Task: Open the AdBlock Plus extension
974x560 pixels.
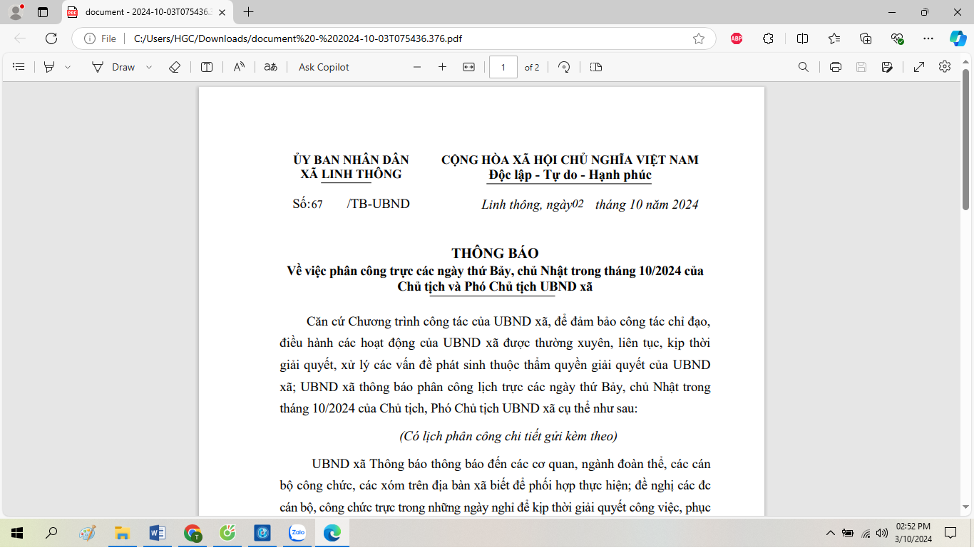Action: coord(737,38)
